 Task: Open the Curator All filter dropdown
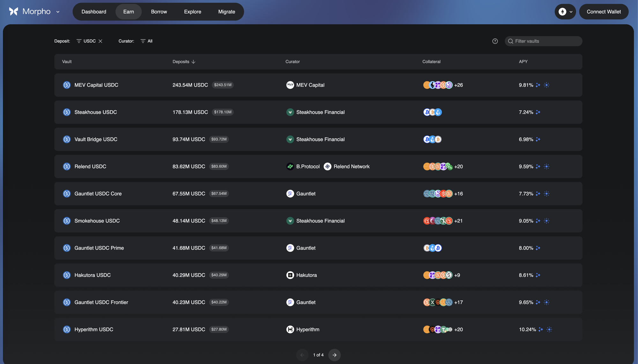tap(146, 41)
